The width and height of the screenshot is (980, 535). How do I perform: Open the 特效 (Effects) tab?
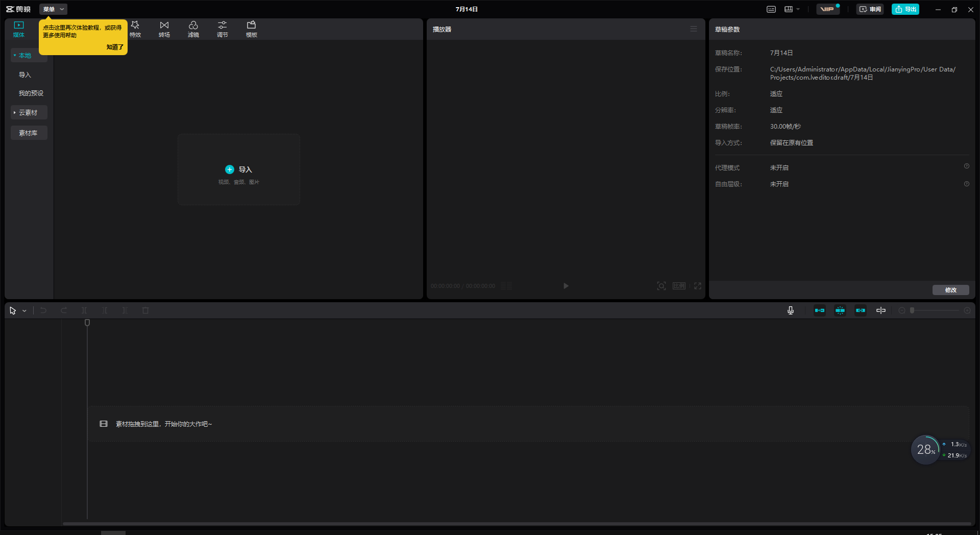pos(135,29)
